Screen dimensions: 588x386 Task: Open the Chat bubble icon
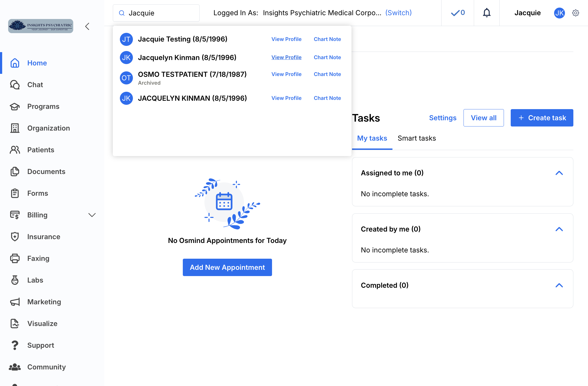[15, 85]
